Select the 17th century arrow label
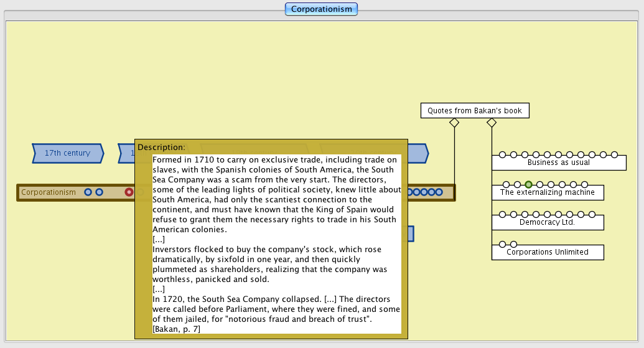 pos(67,153)
